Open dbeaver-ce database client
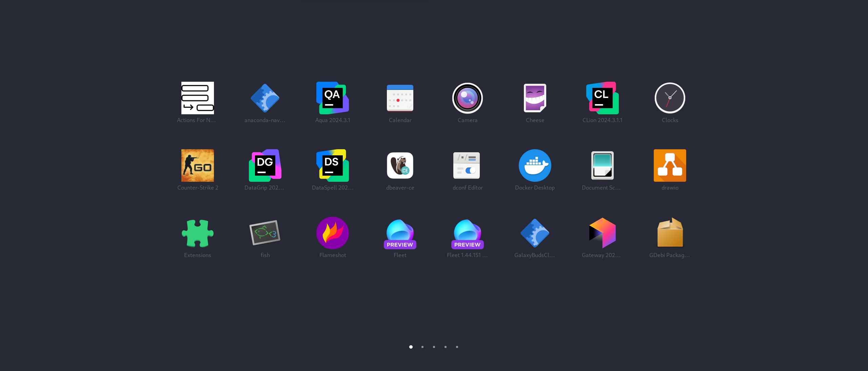Image resolution: width=868 pixels, height=371 pixels. click(x=400, y=165)
